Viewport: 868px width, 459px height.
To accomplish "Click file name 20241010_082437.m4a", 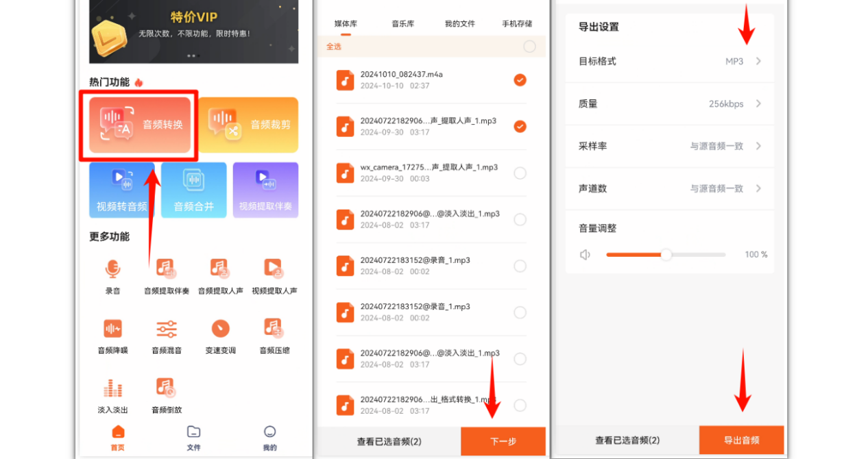I will tap(402, 75).
